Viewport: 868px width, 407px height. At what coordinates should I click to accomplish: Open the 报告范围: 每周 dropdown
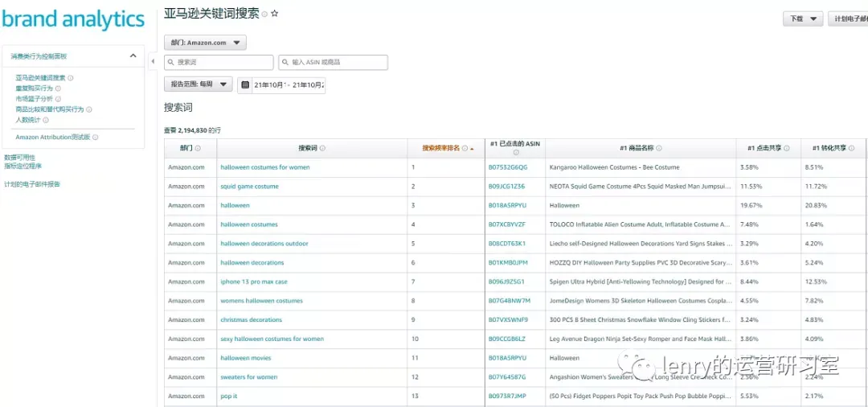pyautogui.click(x=199, y=84)
